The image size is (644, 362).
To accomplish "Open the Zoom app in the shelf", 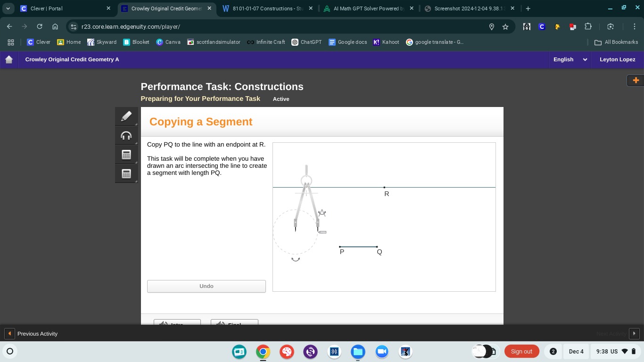I will 381,351.
